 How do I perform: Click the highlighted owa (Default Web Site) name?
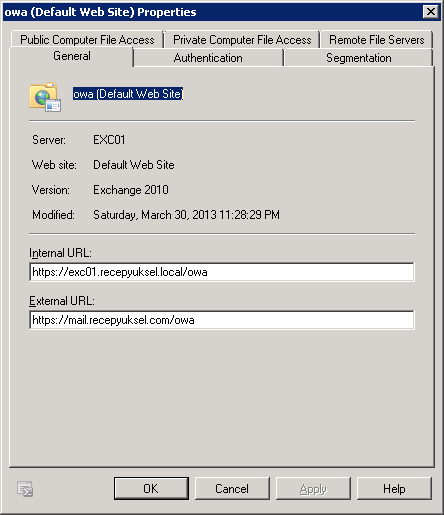tap(128, 94)
